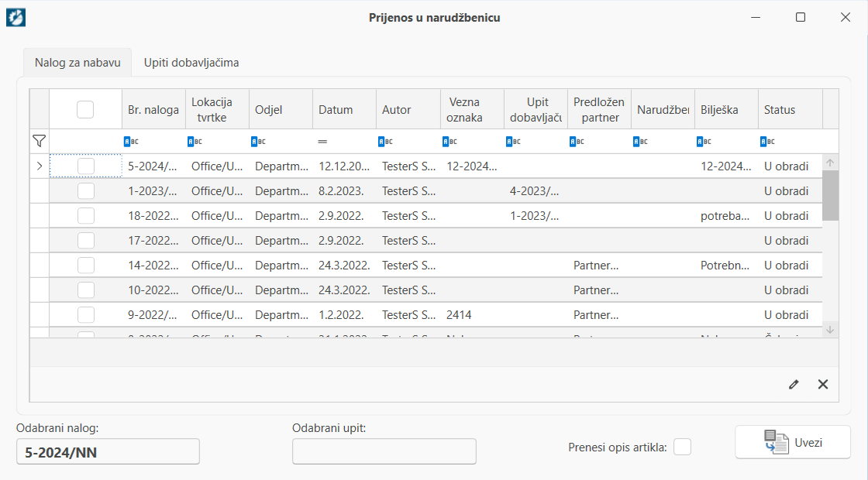The image size is (868, 480).
Task: Open Status filter condition icon
Action: (768, 142)
